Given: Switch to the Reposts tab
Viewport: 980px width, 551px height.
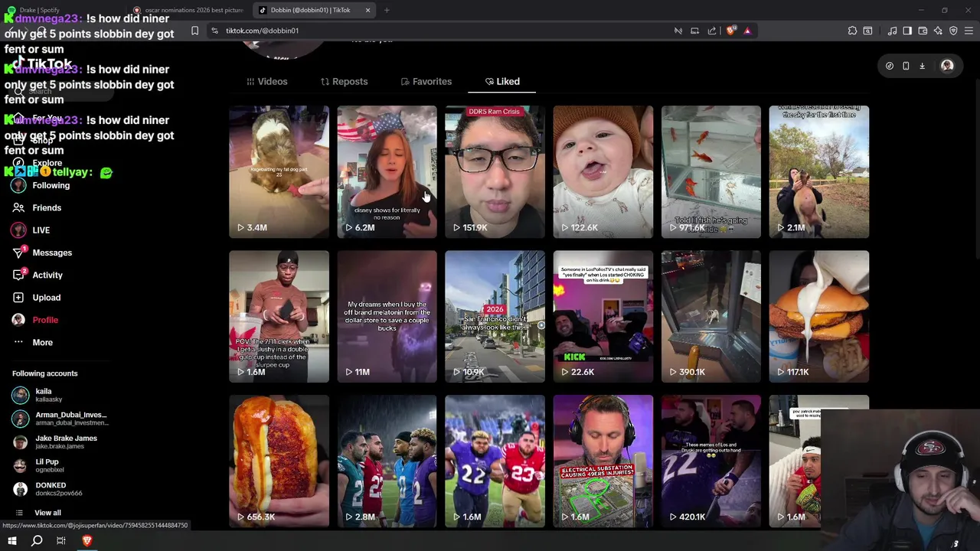Looking at the screenshot, I should click(344, 81).
